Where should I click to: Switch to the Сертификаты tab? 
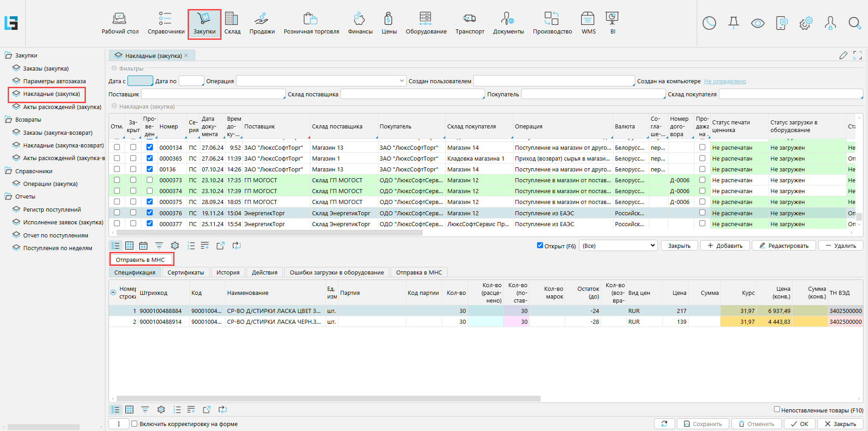pyautogui.click(x=185, y=272)
